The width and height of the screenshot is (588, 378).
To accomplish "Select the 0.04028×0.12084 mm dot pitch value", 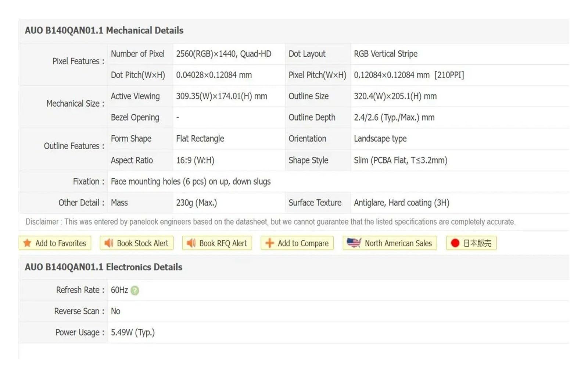I will [214, 75].
